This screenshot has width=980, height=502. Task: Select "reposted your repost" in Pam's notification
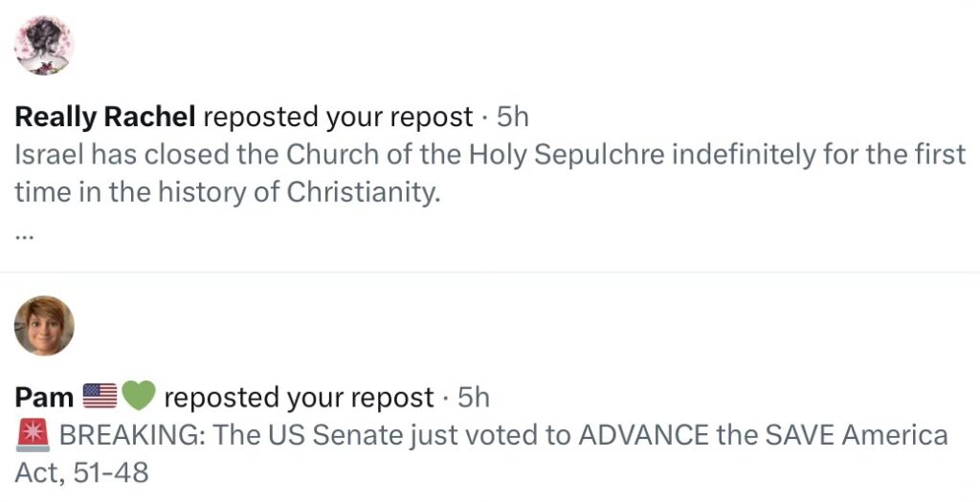tap(299, 397)
